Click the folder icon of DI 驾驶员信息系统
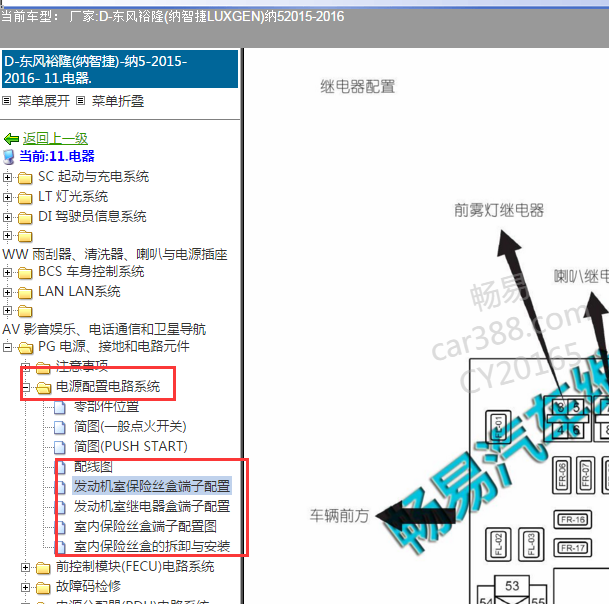This screenshot has width=609, height=604. [x=25, y=218]
